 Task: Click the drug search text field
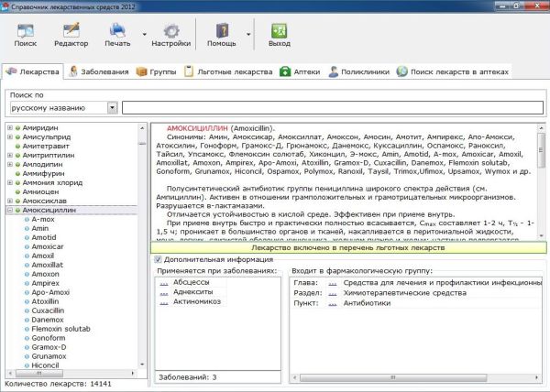[x=333, y=107]
